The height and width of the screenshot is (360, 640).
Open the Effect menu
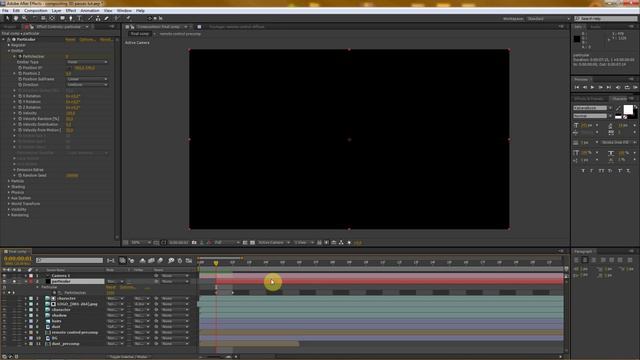71,11
